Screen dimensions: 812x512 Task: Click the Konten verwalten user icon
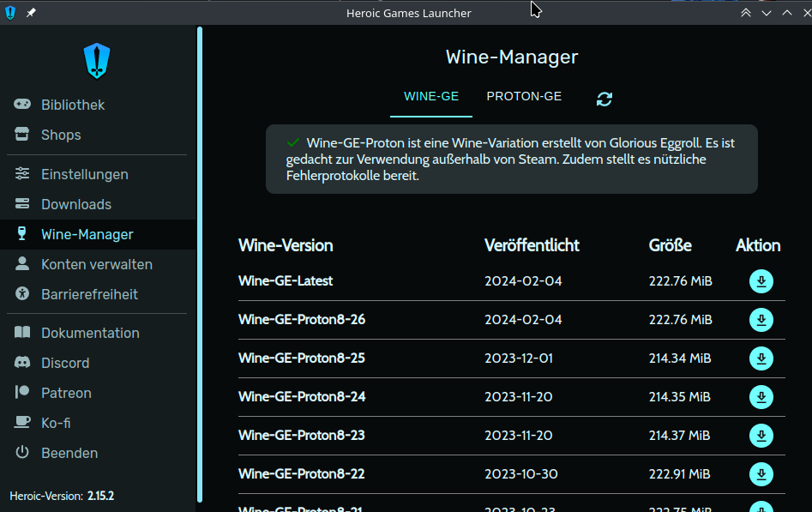point(22,263)
